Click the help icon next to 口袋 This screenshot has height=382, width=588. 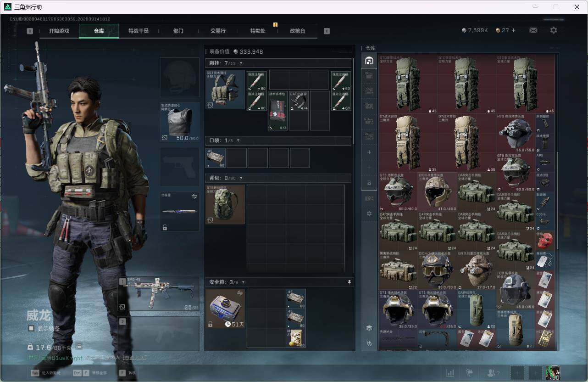coord(238,140)
